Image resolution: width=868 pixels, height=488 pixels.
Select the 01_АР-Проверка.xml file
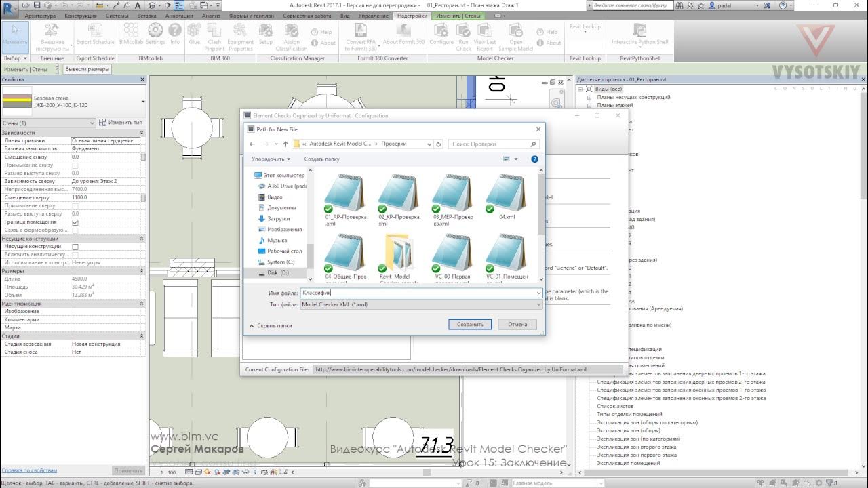coord(345,200)
